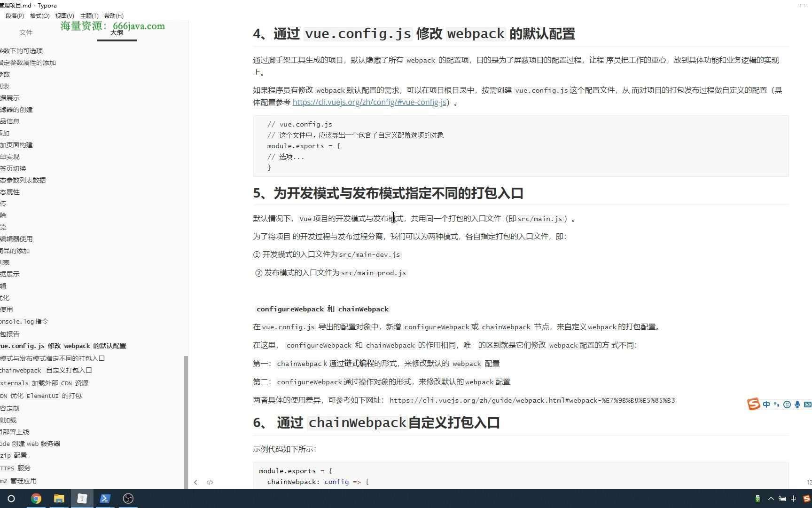
Task: Open the 视图(V) menu
Action: pyautogui.click(x=65, y=16)
